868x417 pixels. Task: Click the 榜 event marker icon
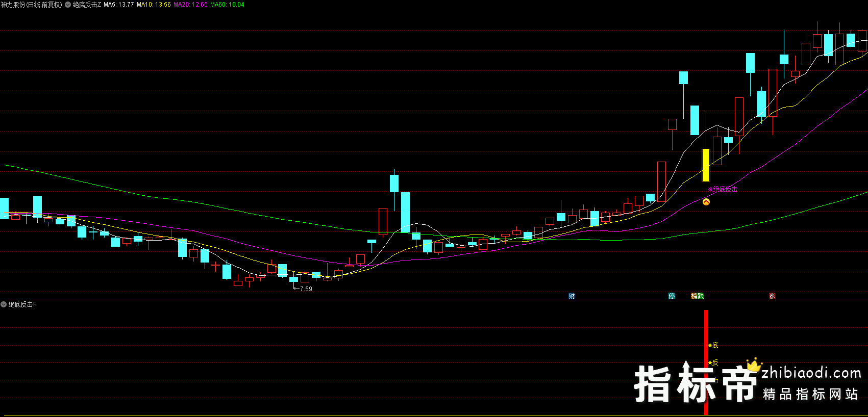(695, 296)
